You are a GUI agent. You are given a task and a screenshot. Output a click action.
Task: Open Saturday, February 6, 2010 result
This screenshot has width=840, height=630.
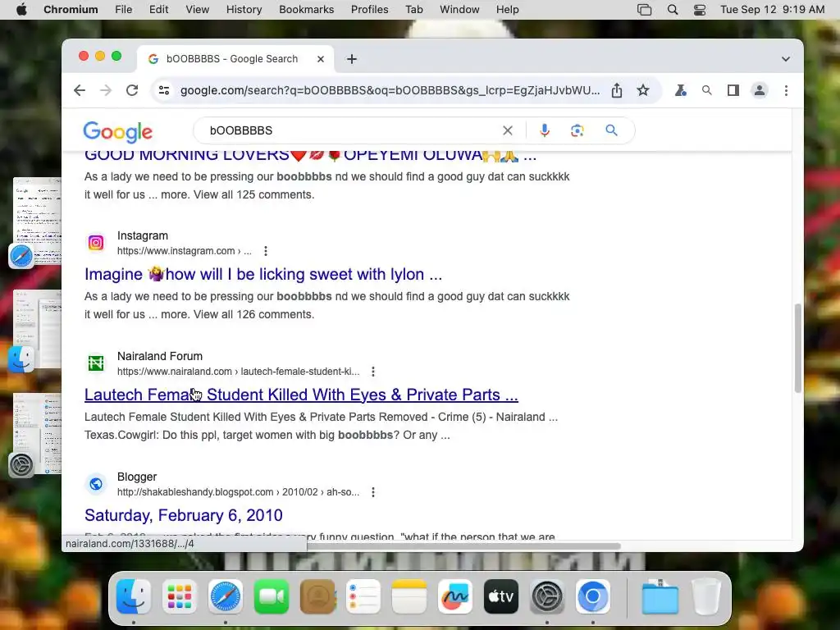pyautogui.click(x=183, y=515)
